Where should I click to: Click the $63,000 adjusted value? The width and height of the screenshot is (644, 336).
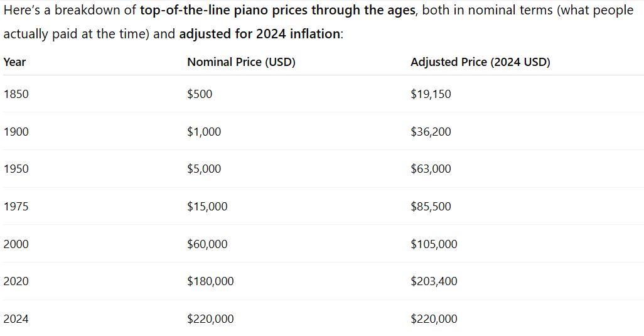pyautogui.click(x=431, y=169)
